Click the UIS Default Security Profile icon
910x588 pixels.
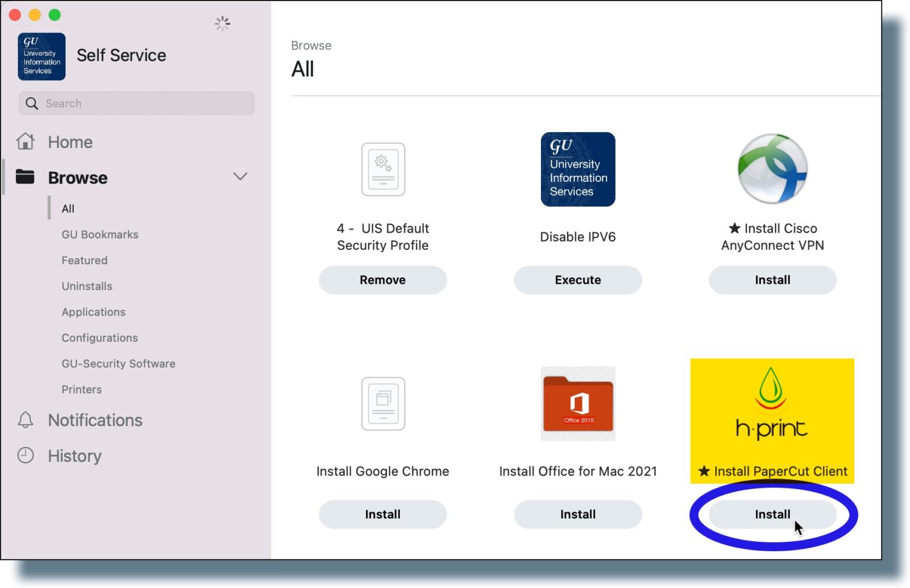click(x=383, y=169)
